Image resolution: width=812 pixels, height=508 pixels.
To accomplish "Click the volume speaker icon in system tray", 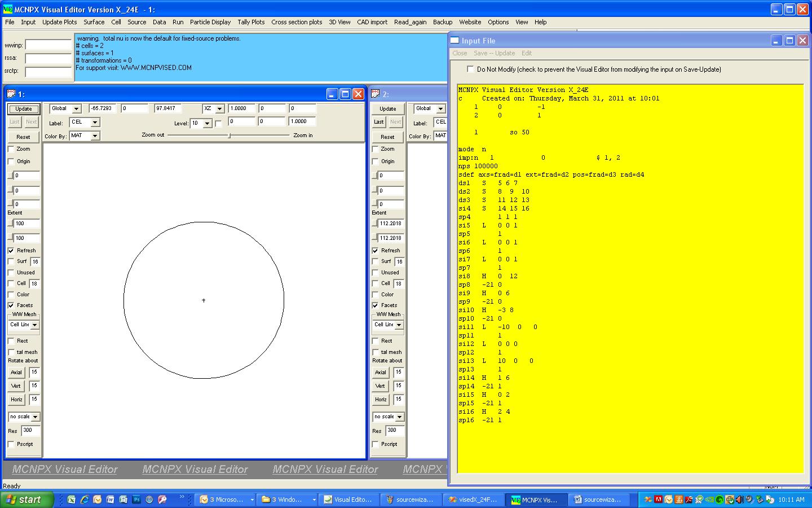I will (739, 500).
